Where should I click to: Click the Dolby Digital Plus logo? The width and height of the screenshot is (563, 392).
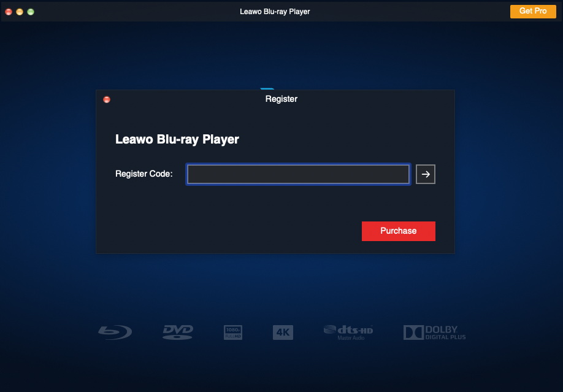coord(434,332)
